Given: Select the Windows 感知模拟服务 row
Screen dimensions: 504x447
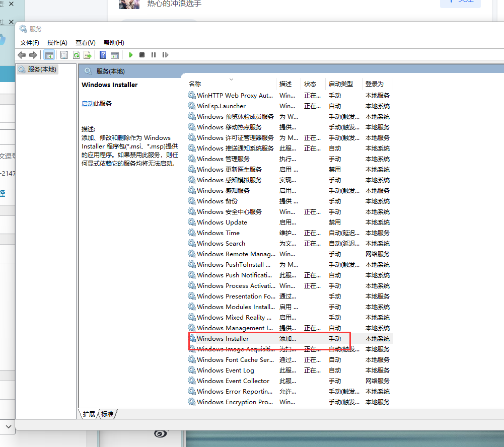Looking at the screenshot, I should 290,180.
